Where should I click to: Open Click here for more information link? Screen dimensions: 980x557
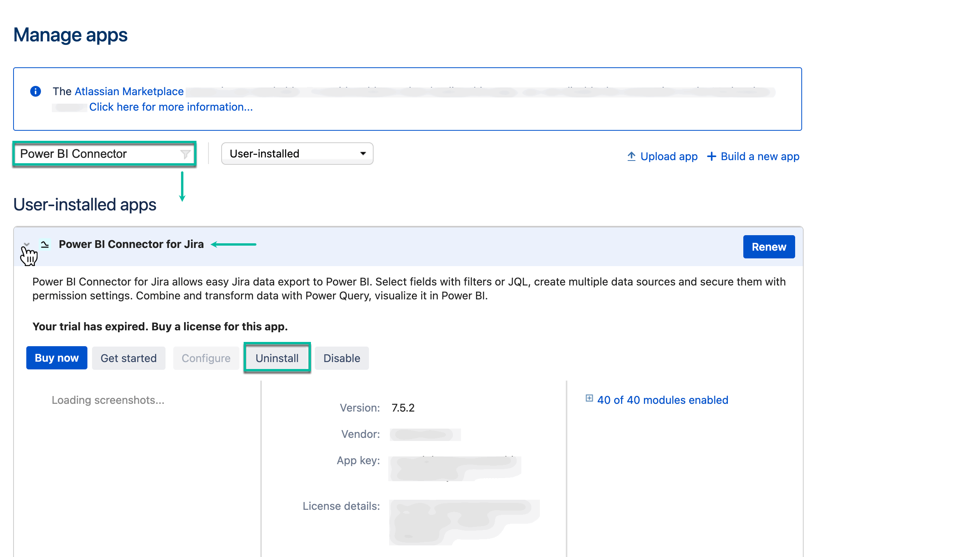coord(171,107)
